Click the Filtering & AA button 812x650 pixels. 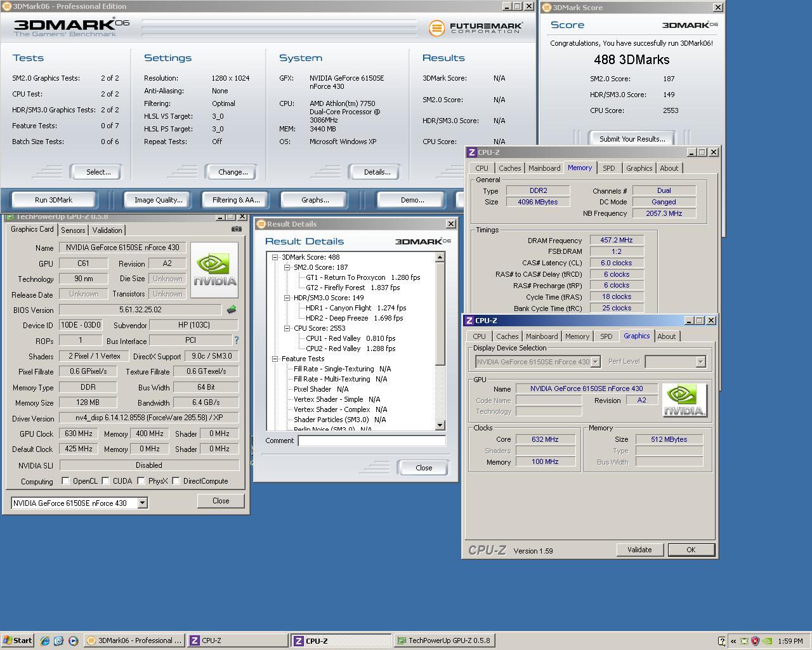pyautogui.click(x=235, y=200)
